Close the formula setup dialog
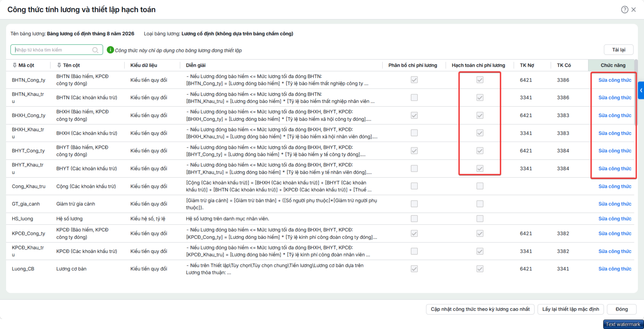 click(634, 10)
